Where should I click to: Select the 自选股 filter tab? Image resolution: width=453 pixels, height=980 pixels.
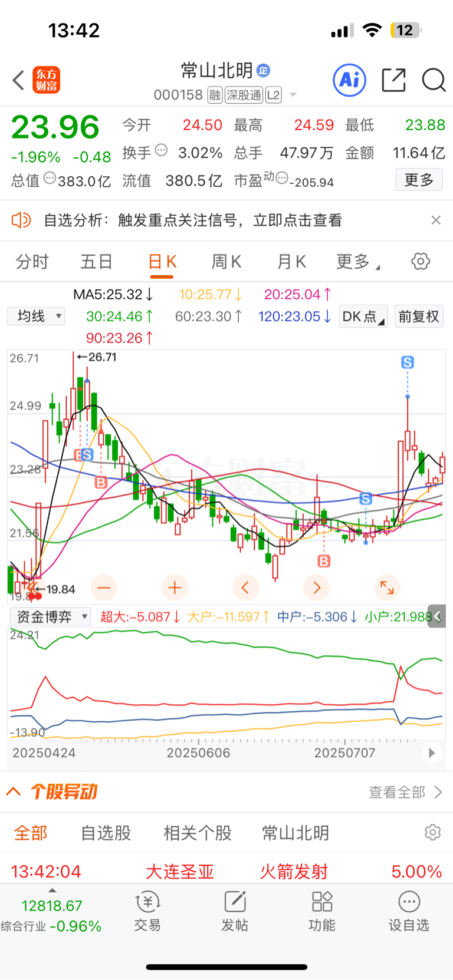coord(106,833)
